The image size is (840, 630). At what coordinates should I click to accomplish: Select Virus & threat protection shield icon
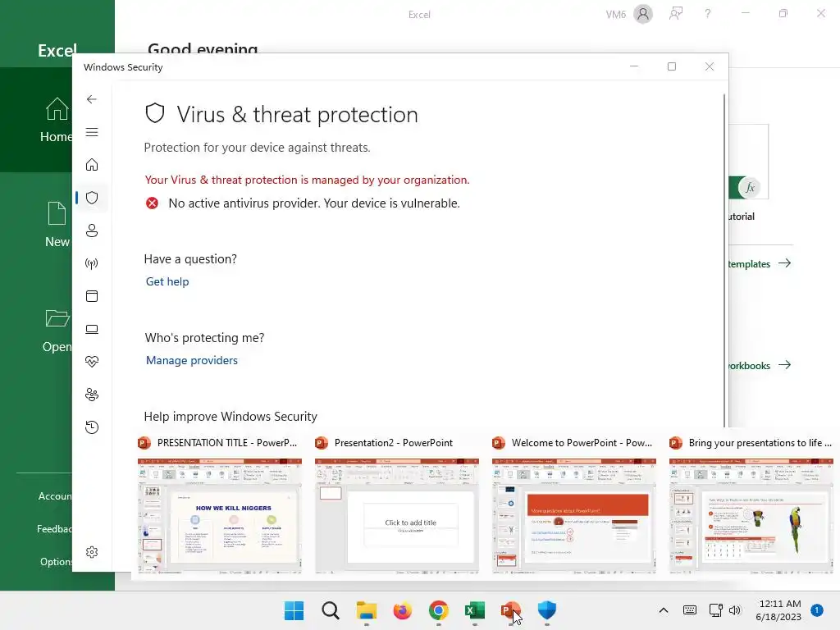(92, 198)
